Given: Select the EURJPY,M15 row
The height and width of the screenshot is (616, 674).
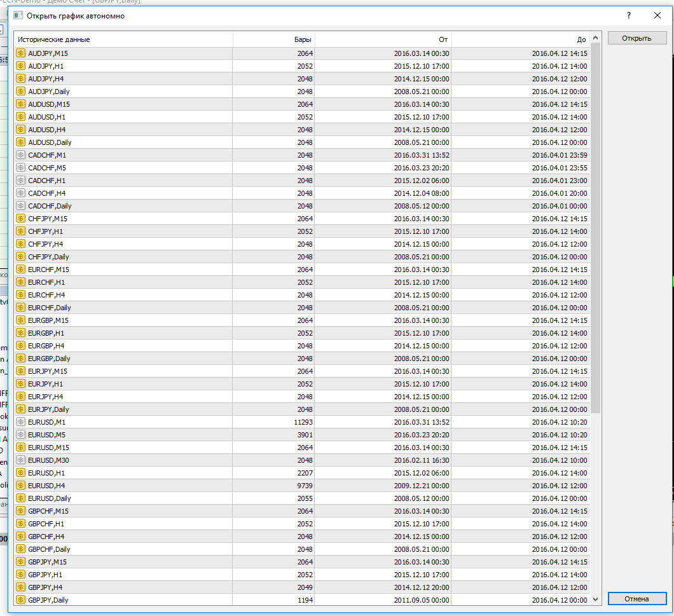Looking at the screenshot, I should pos(302,371).
